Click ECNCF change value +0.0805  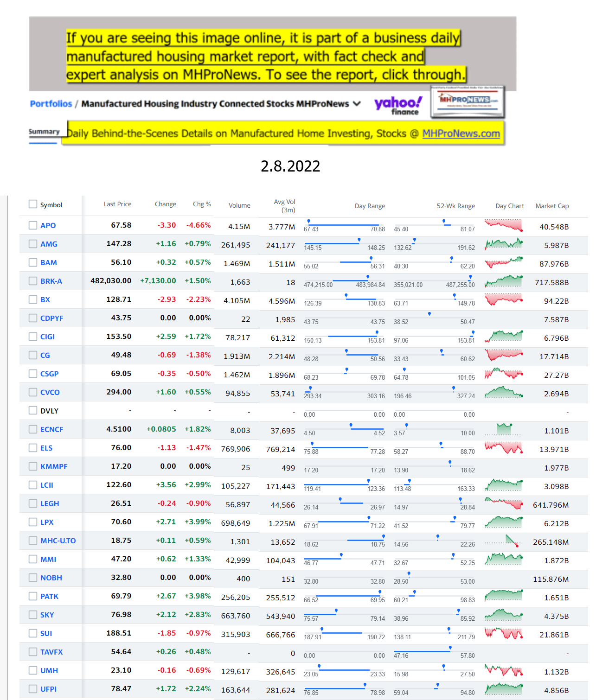tap(161, 429)
